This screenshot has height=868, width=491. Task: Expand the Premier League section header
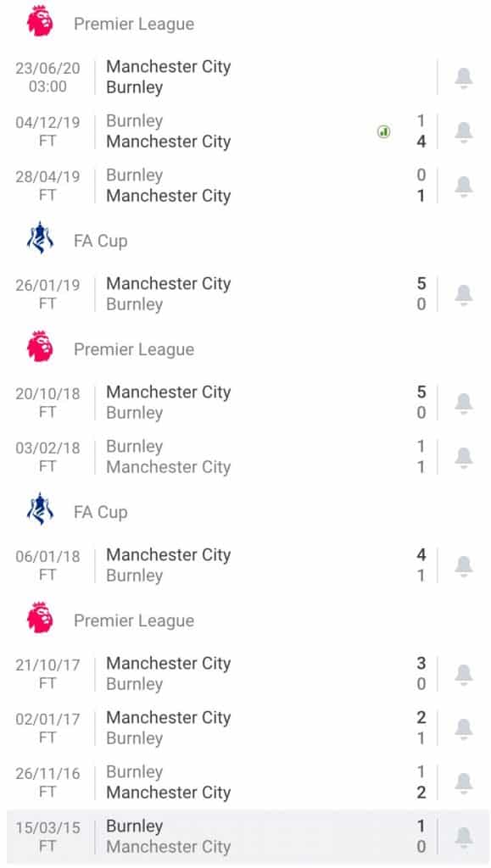(x=135, y=23)
